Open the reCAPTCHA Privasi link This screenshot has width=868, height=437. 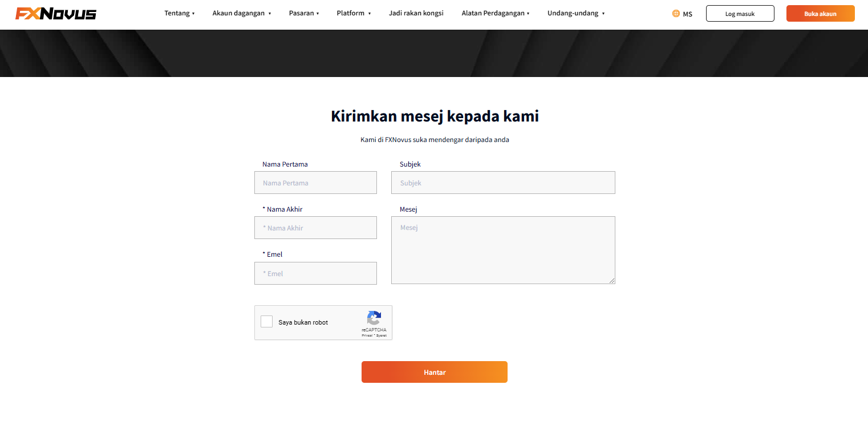coord(367,335)
